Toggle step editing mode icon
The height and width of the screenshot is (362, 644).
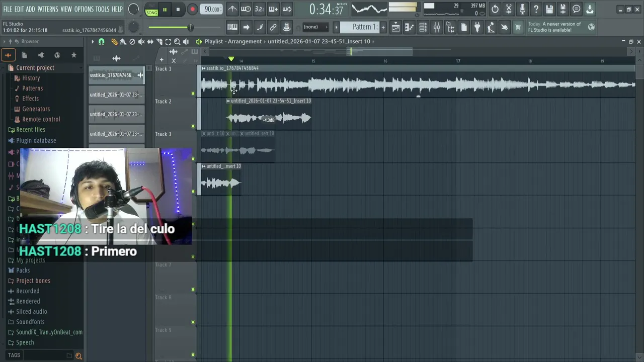260,27
